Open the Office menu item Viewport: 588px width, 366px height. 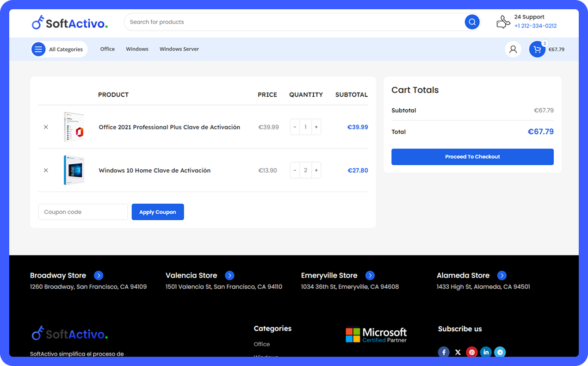tap(107, 49)
